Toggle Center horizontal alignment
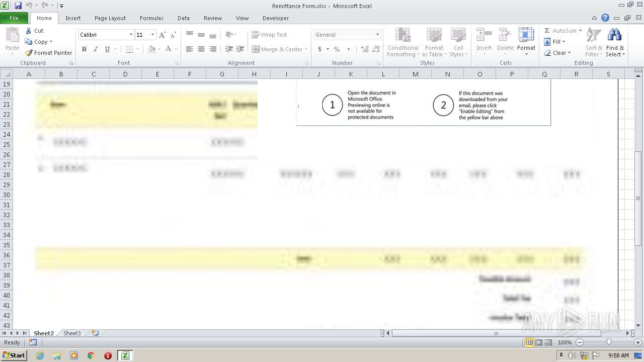This screenshot has height=362, width=644. click(201, 49)
